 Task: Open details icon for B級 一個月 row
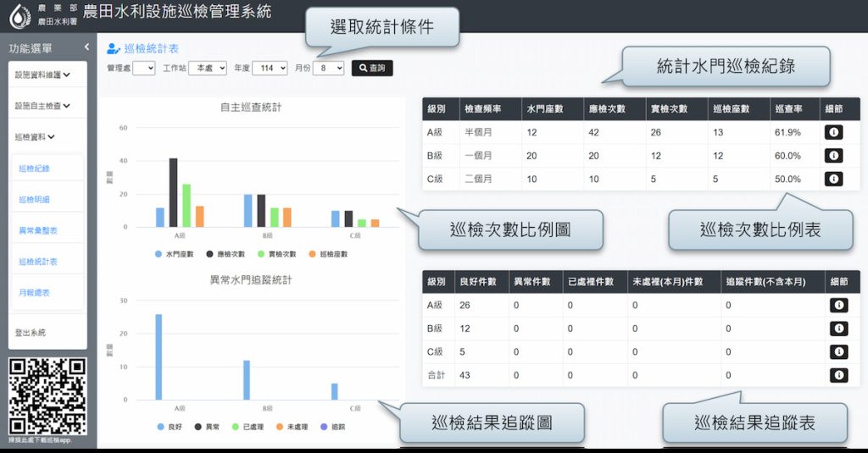tap(833, 156)
